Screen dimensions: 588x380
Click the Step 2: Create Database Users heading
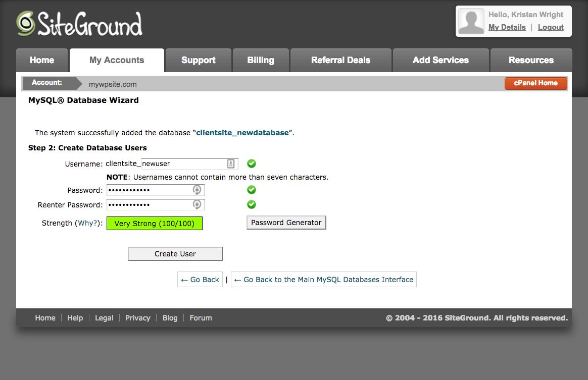pos(87,148)
